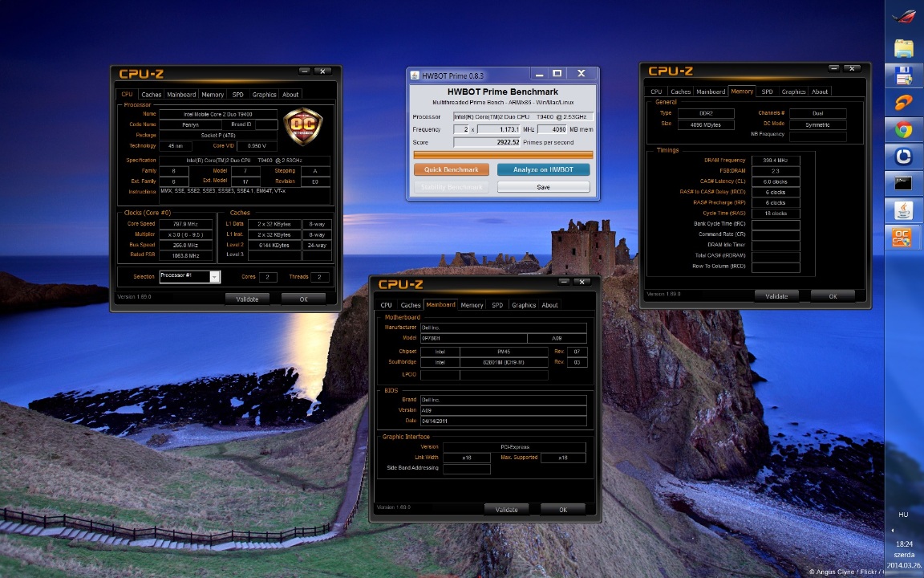The width and height of the screenshot is (924, 578).
Task: Click OK in right CPU-Z memory window
Action: [833, 296]
